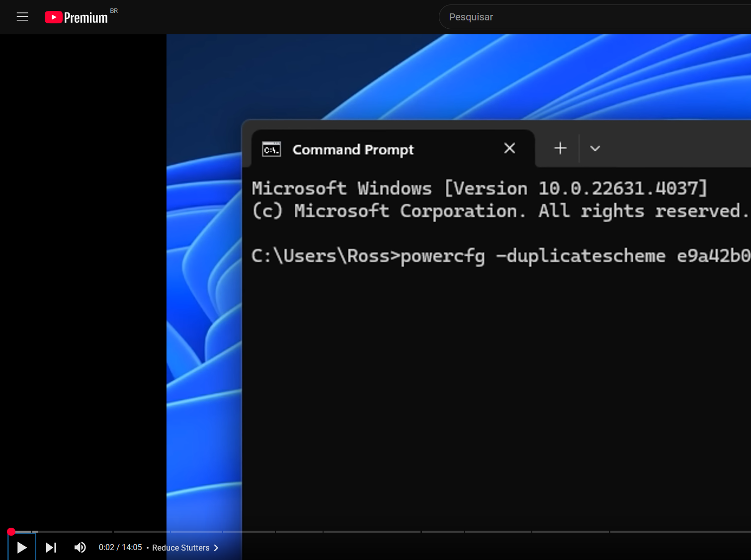Mute the video volume speaker icon
This screenshot has height=560, width=751.
(80, 547)
